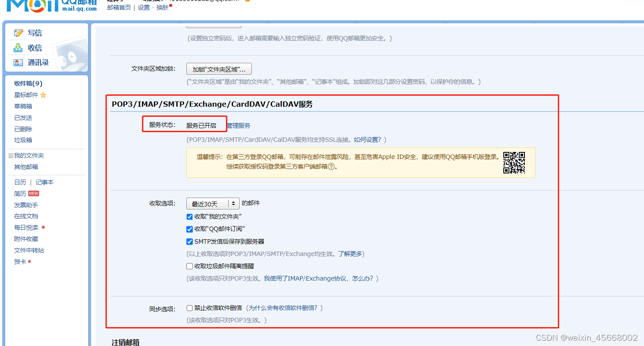
Task: Open 垃圾箱 folder
Action: 23,140
